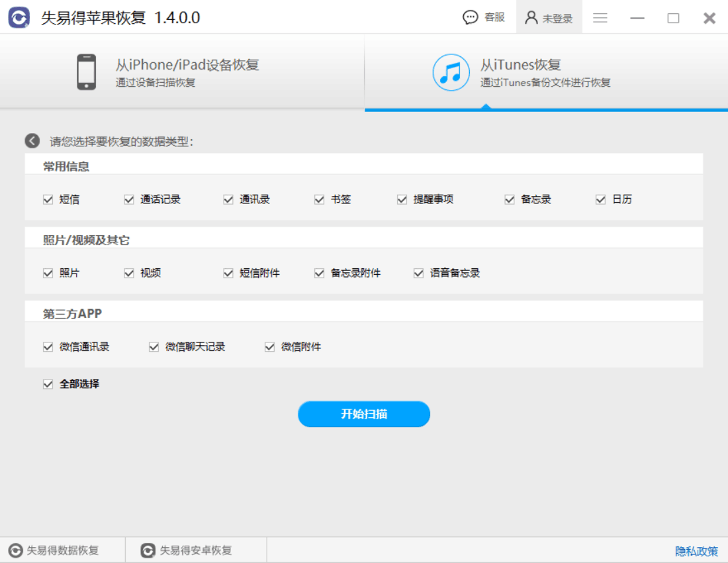Uncheck the 照片 option
Viewport: 728px width, 563px height.
(x=48, y=272)
